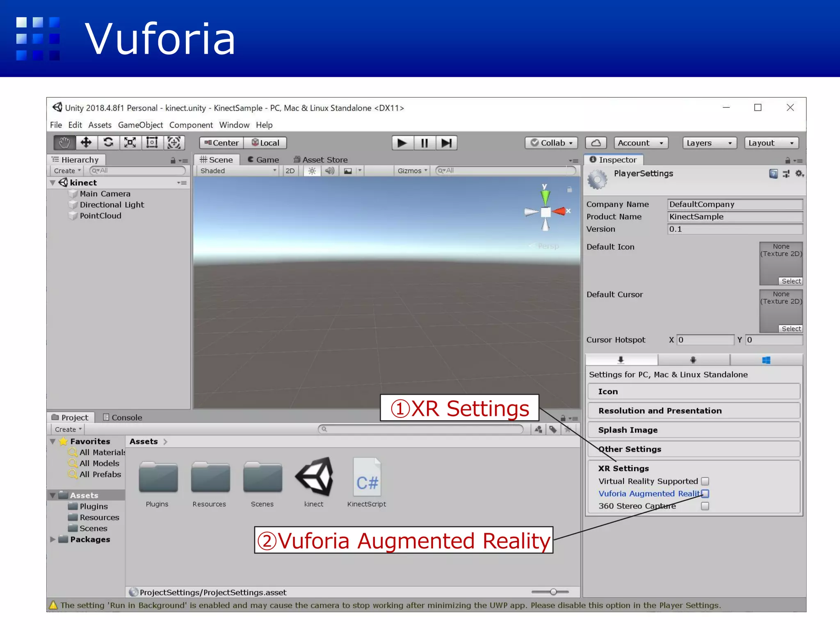Image resolution: width=840 pixels, height=630 pixels.
Task: Select the Scale tool
Action: point(130,143)
